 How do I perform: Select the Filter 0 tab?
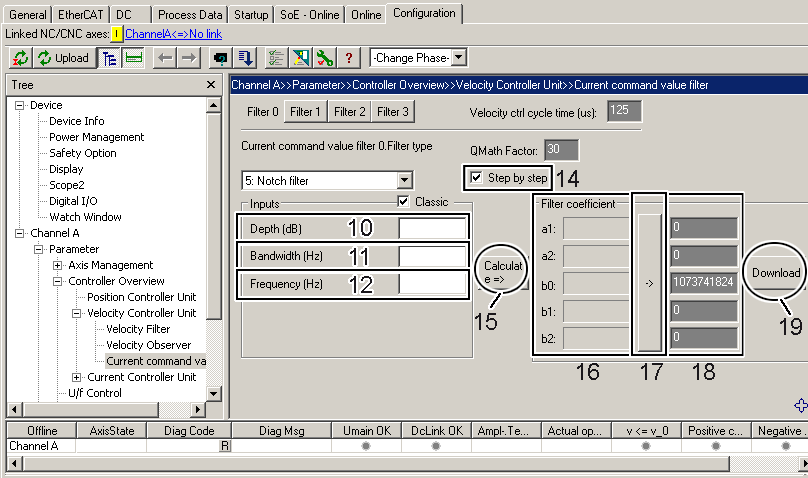262,111
